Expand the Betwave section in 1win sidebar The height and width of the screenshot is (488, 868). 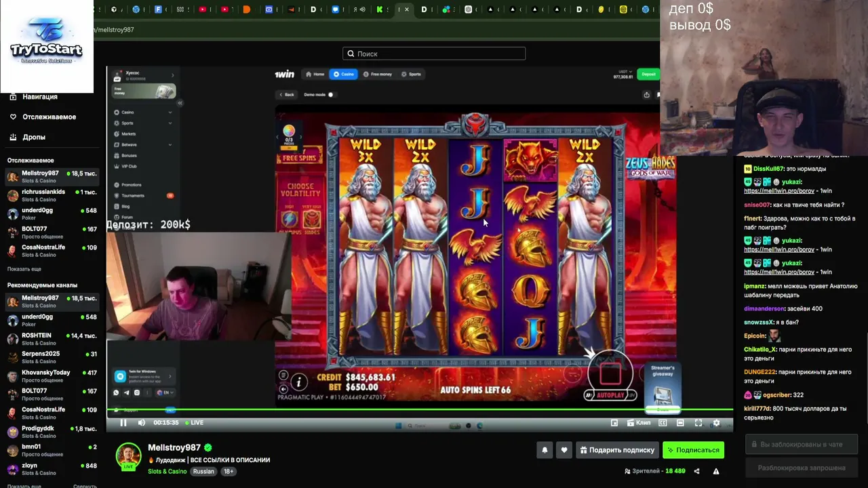143,145
